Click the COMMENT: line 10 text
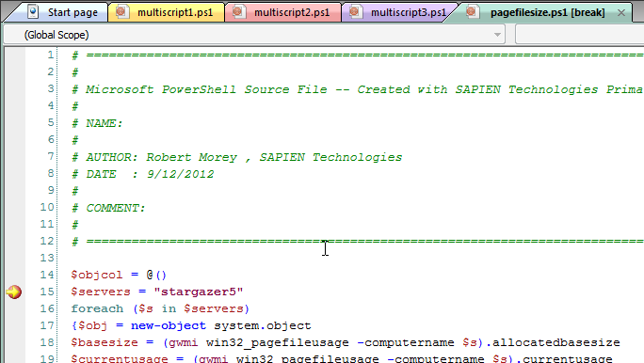644x363 pixels. click(x=108, y=208)
